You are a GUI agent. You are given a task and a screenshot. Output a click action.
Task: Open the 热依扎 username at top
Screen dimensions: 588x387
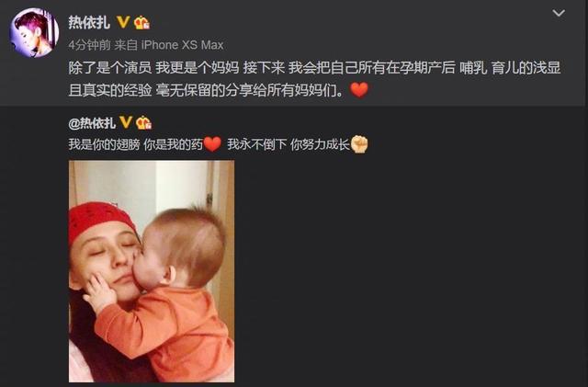[89, 23]
